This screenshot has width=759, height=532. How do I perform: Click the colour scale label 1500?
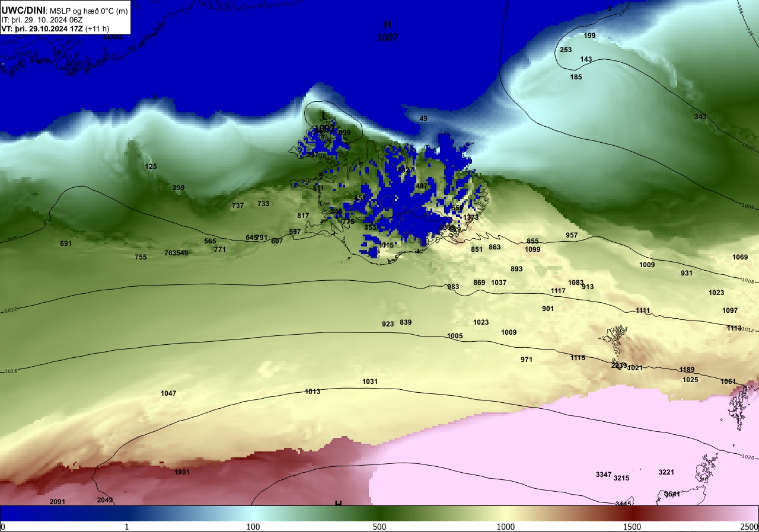tap(632, 527)
